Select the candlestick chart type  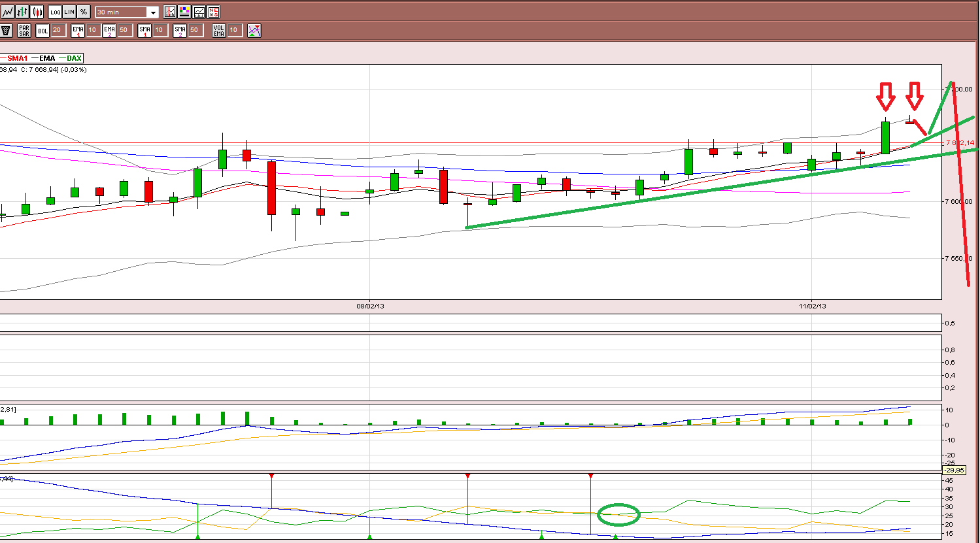pos(37,12)
